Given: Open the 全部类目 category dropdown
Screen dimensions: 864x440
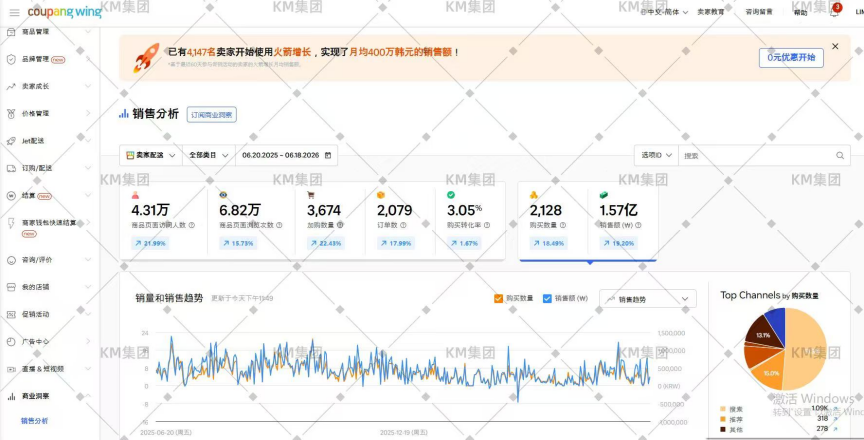Looking at the screenshot, I should (209, 155).
